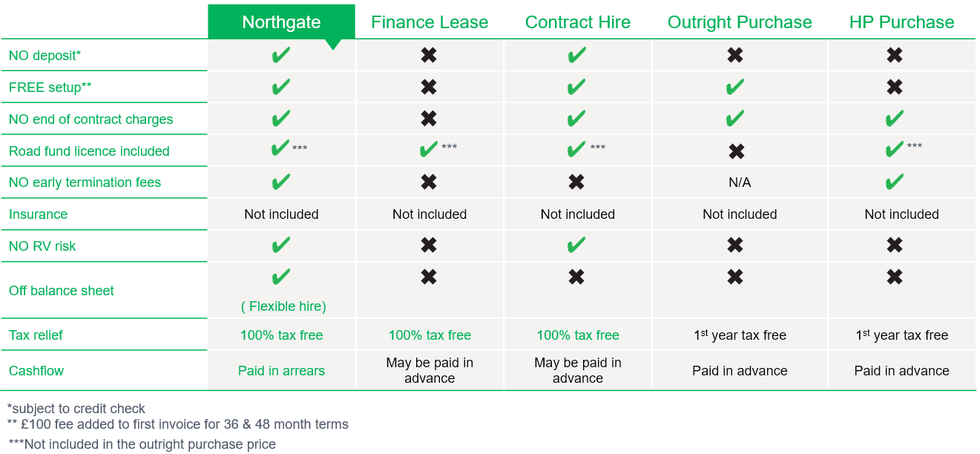Screen dimensions: 980x454
Task: Click Contract Hire FREE setup checkmark
Action: pyautogui.click(x=576, y=87)
